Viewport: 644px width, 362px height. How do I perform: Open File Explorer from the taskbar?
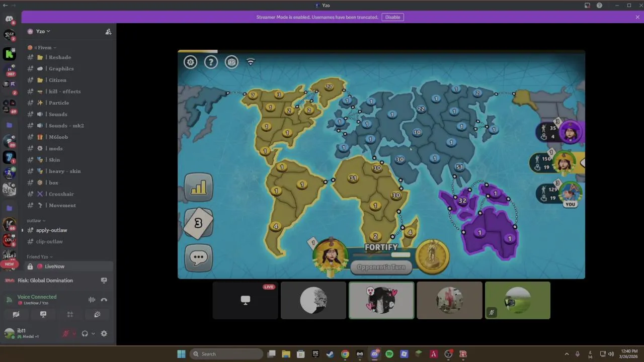(286, 354)
